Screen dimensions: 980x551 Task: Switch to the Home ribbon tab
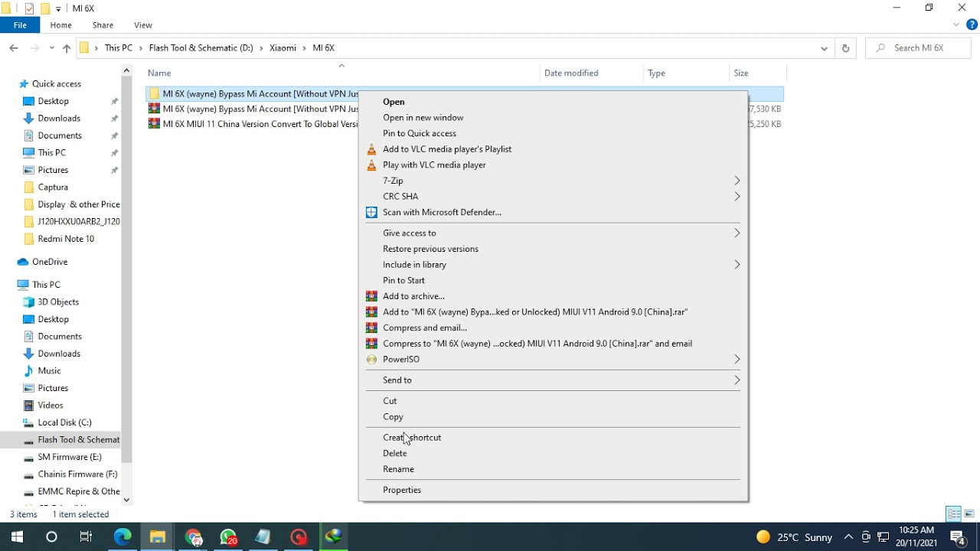click(x=60, y=25)
